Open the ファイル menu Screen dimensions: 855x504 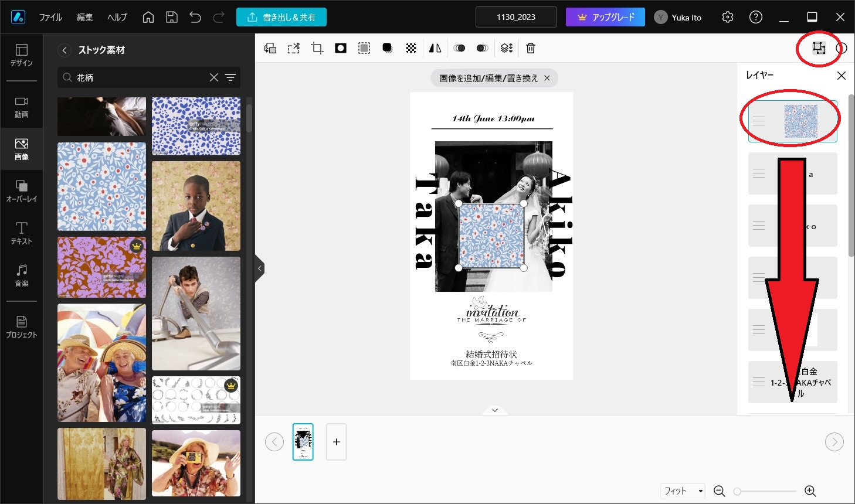50,18
